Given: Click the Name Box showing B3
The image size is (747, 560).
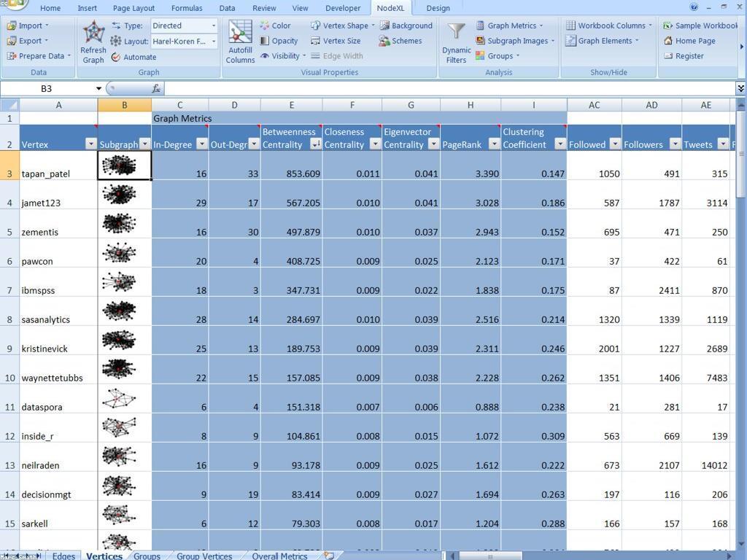Looking at the screenshot, I should [47, 88].
